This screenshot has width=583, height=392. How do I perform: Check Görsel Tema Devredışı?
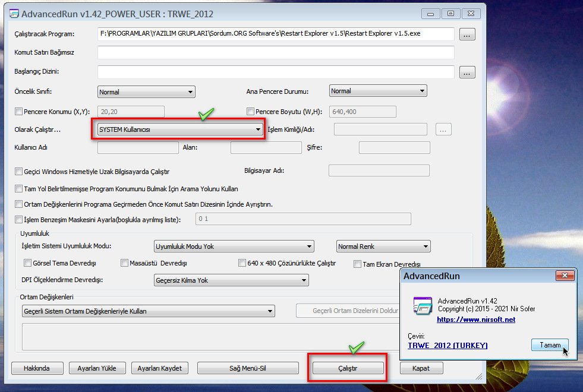(x=27, y=263)
